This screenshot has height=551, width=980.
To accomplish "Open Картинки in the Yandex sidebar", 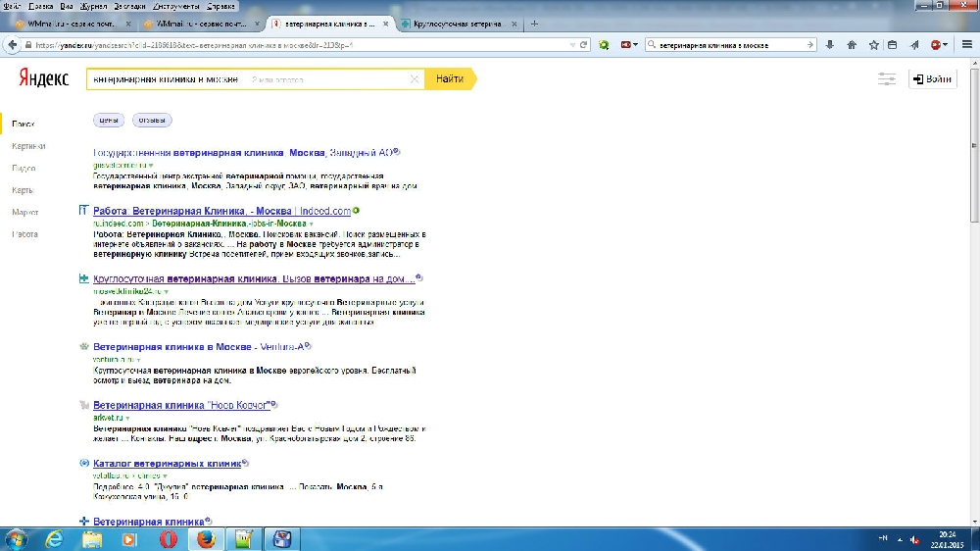I will [x=28, y=146].
